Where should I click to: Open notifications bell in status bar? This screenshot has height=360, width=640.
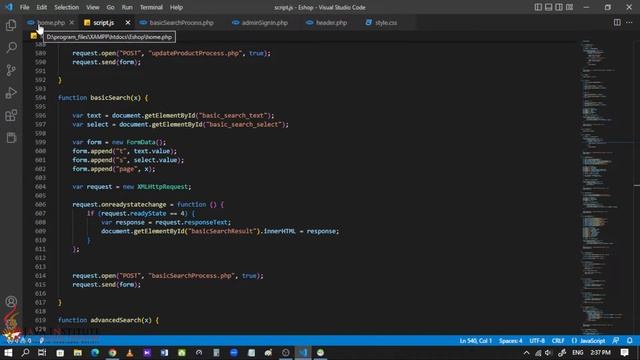[x=630, y=340]
